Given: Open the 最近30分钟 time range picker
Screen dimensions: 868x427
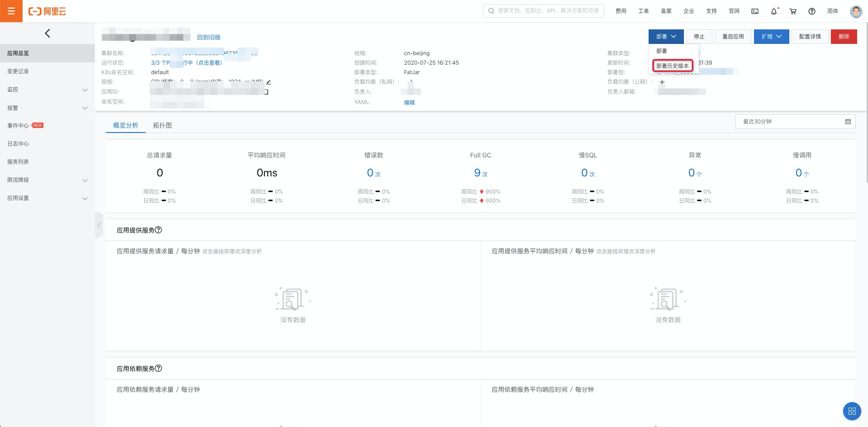Looking at the screenshot, I should point(795,122).
